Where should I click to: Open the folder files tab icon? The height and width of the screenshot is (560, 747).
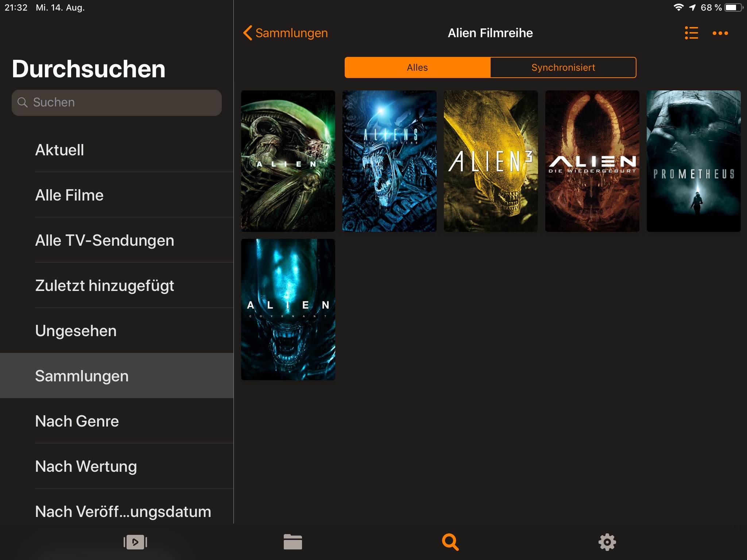[x=293, y=542]
